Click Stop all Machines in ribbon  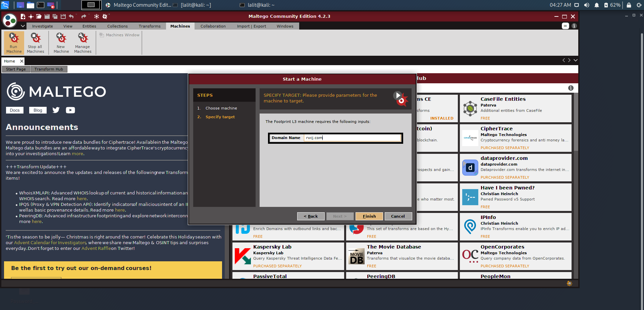[36, 43]
